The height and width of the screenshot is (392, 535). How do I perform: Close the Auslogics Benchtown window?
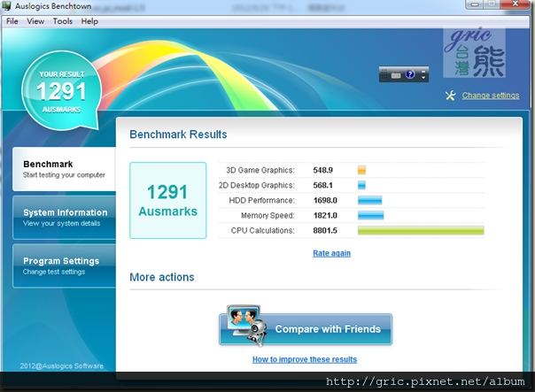516,4
